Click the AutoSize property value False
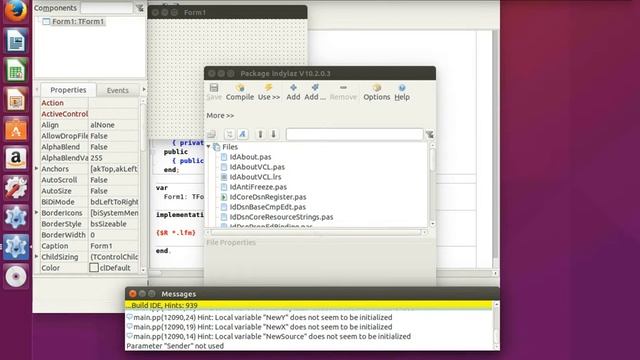 coord(99,191)
